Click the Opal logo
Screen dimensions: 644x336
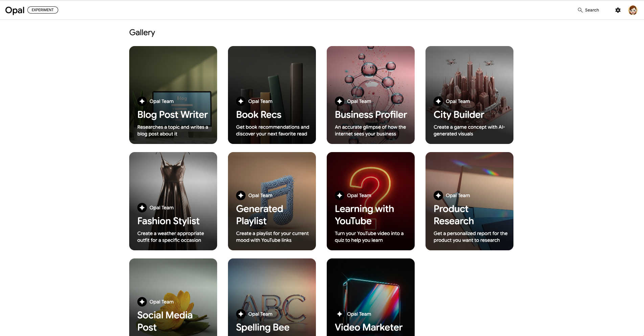click(x=15, y=10)
